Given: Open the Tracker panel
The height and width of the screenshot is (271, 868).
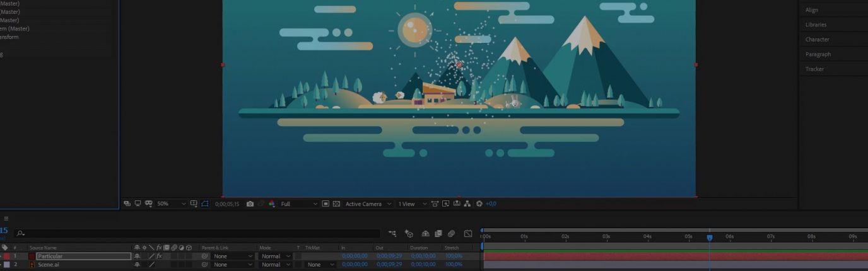Looking at the screenshot, I should pos(814,69).
